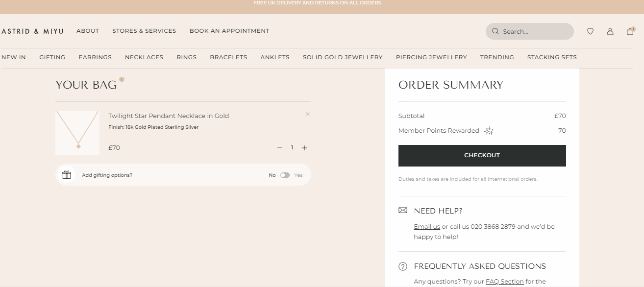Decrease quantity with minus icon
Image resolution: width=644 pixels, height=287 pixels.
[x=280, y=147]
